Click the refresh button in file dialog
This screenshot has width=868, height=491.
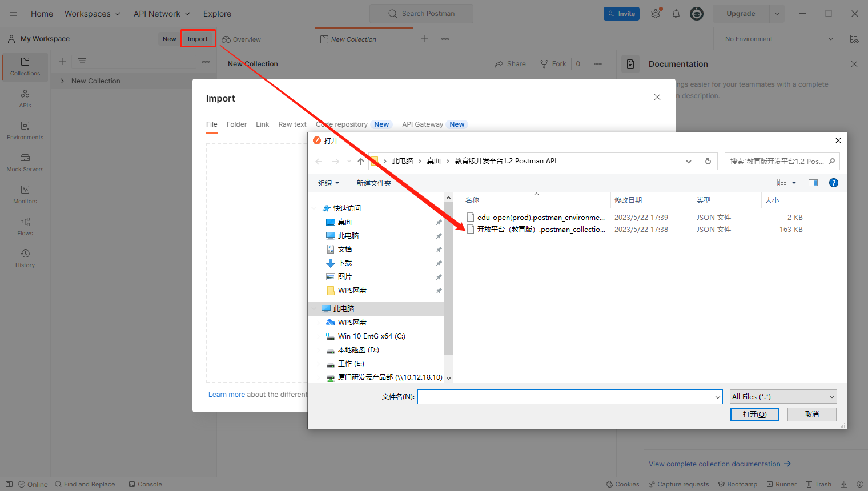708,161
